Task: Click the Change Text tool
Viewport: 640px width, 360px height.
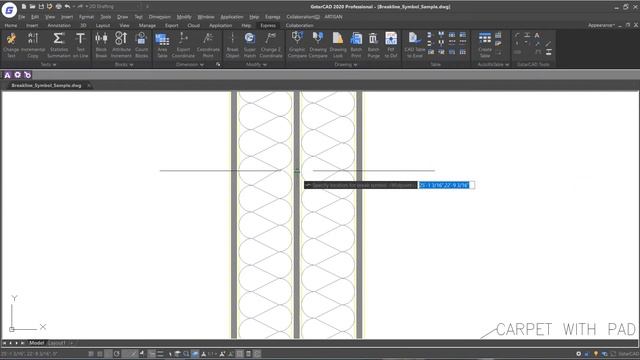Action: pyautogui.click(x=11, y=45)
